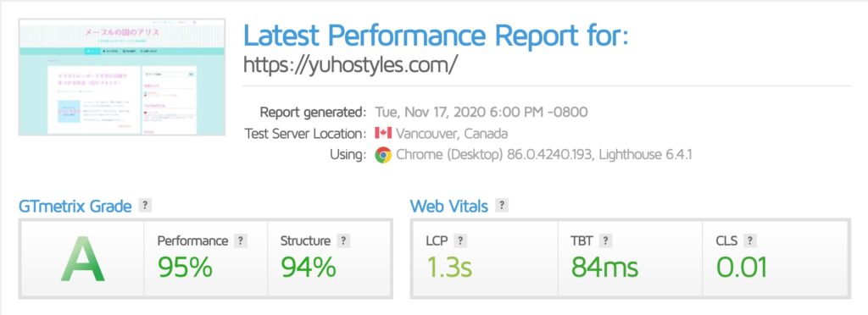
Task: Click the LCP question mark icon
Action: tap(460, 241)
